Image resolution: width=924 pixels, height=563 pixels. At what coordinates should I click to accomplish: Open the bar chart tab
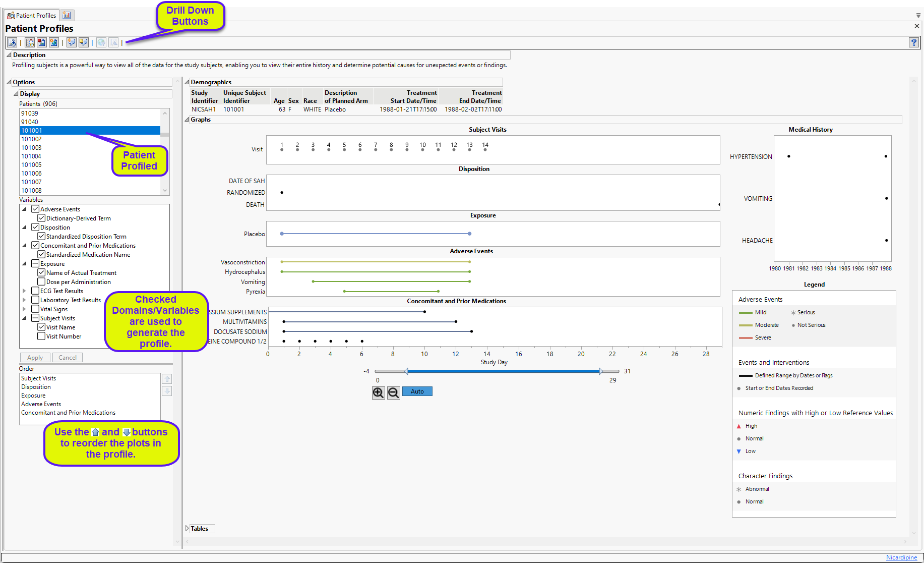point(67,16)
